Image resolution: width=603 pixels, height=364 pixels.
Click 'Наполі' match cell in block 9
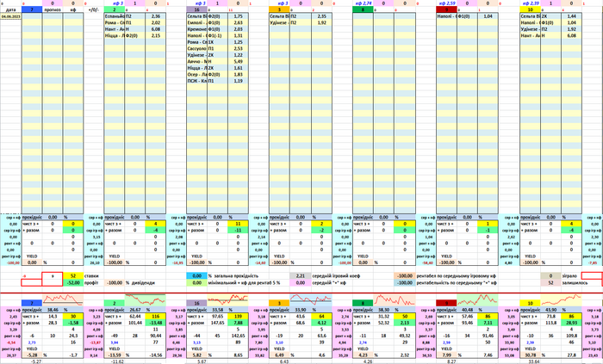click(x=446, y=16)
